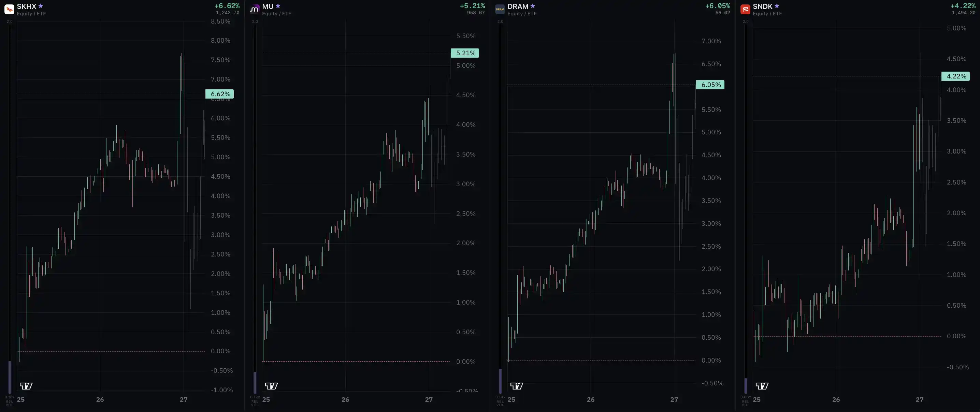Click date label 27 on DRAM time axis
980x412 pixels.
pos(675,399)
